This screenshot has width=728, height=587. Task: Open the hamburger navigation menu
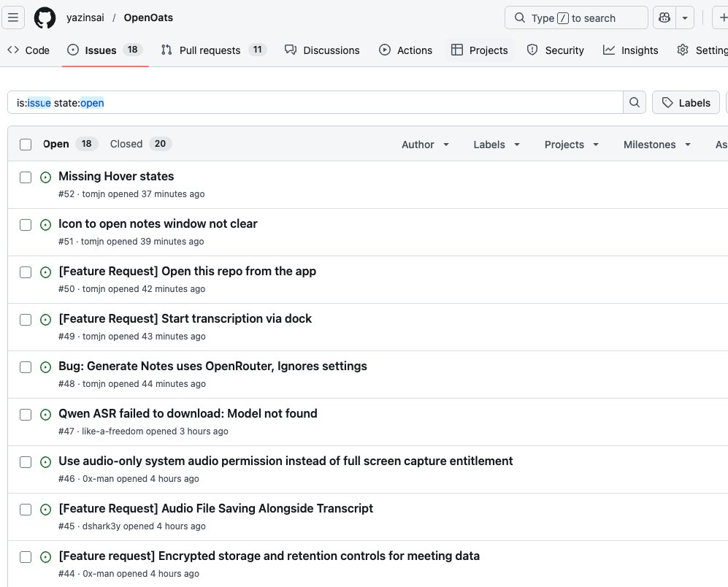coord(13,18)
